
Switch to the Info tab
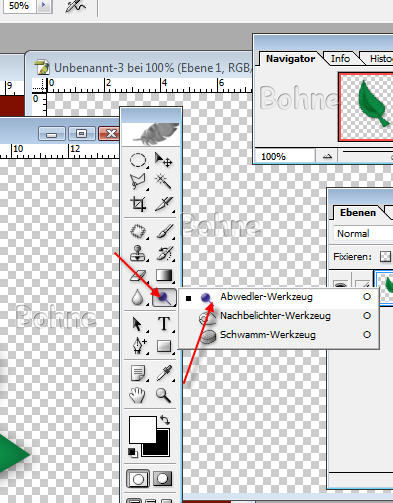coord(340,59)
